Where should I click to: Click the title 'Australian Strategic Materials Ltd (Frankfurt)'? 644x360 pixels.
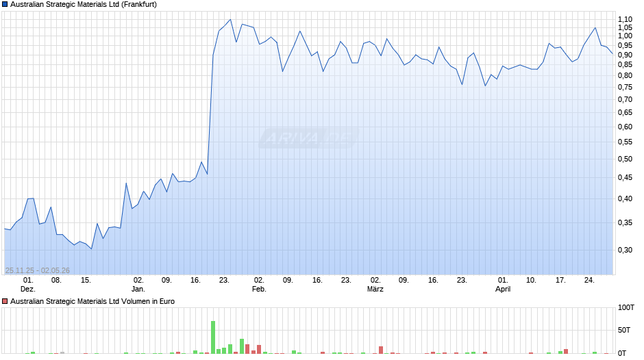tap(84, 5)
